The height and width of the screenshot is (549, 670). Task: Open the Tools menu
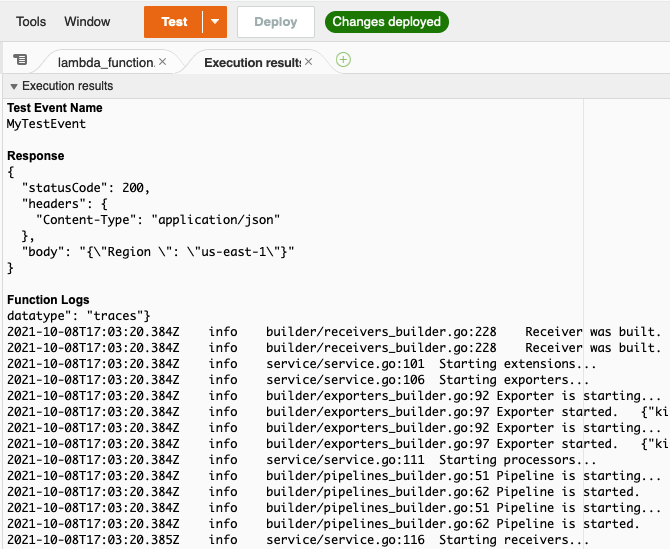pos(31,21)
